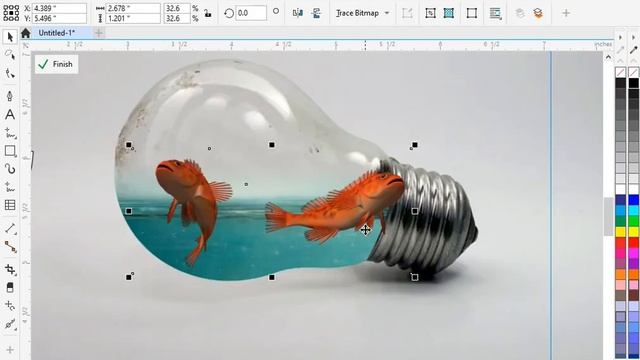Click the rotation angle field

tap(251, 13)
